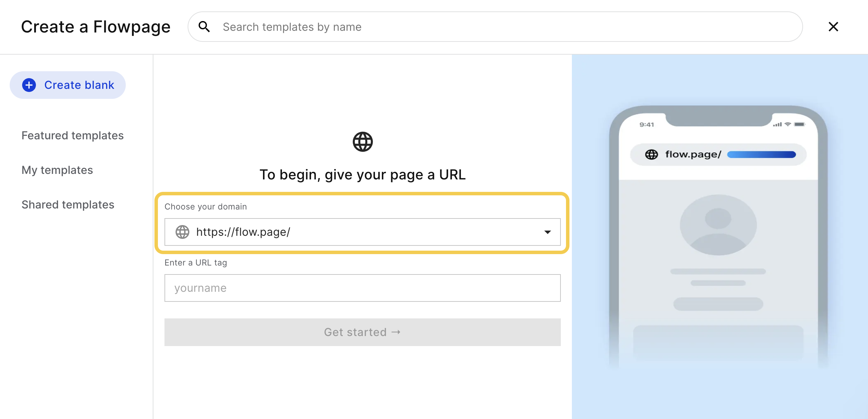Close the Create a Flowpage dialog
Viewport: 868px width, 419px height.
click(x=833, y=27)
